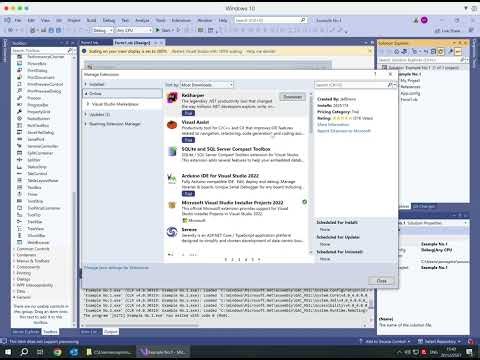Image resolution: width=480 pixels, height=360 pixels.
Task: Open the Sort by Most Downloads dropdown
Action: pos(207,85)
